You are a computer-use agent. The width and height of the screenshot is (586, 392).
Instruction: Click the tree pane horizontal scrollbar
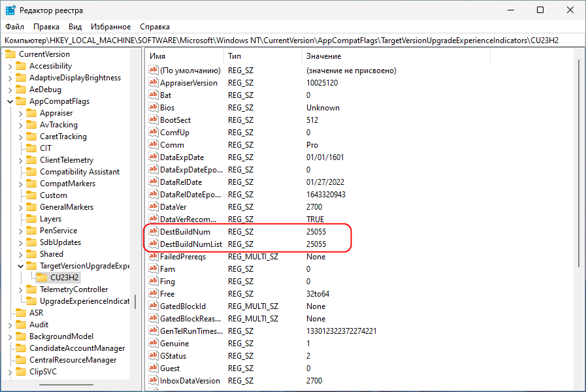[x=66, y=385]
